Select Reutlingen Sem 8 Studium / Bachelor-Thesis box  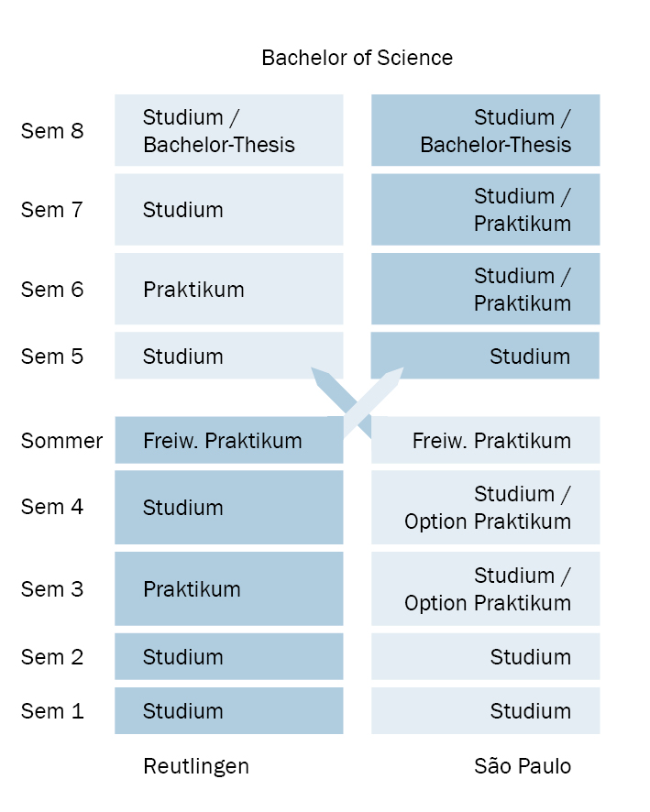click(x=228, y=131)
